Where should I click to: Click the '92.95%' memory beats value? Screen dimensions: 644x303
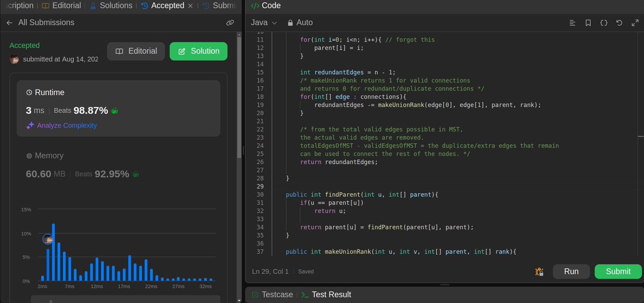pyautogui.click(x=112, y=174)
